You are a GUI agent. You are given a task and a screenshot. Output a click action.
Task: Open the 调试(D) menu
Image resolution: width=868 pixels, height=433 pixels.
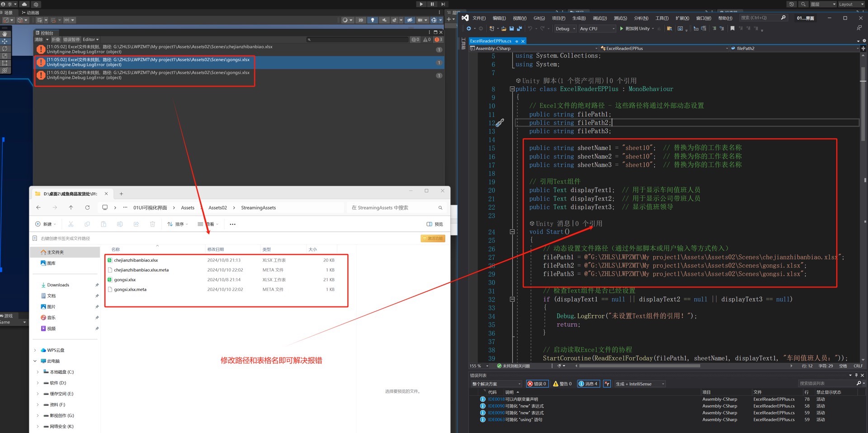pos(599,18)
